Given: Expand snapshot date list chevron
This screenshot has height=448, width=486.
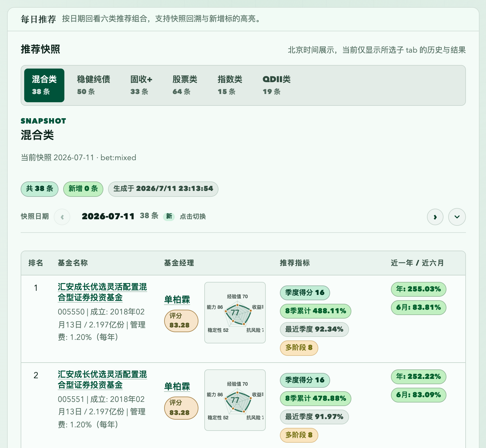Looking at the screenshot, I should coord(457,217).
